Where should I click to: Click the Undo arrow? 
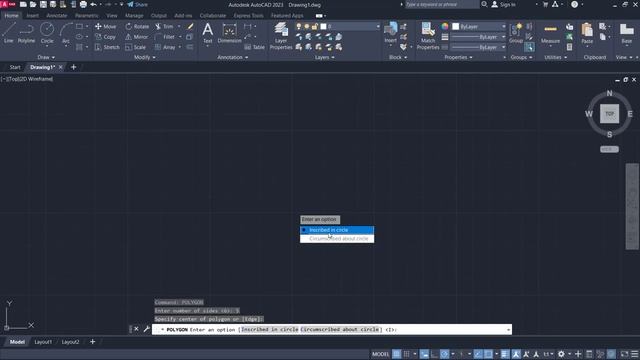93,4
